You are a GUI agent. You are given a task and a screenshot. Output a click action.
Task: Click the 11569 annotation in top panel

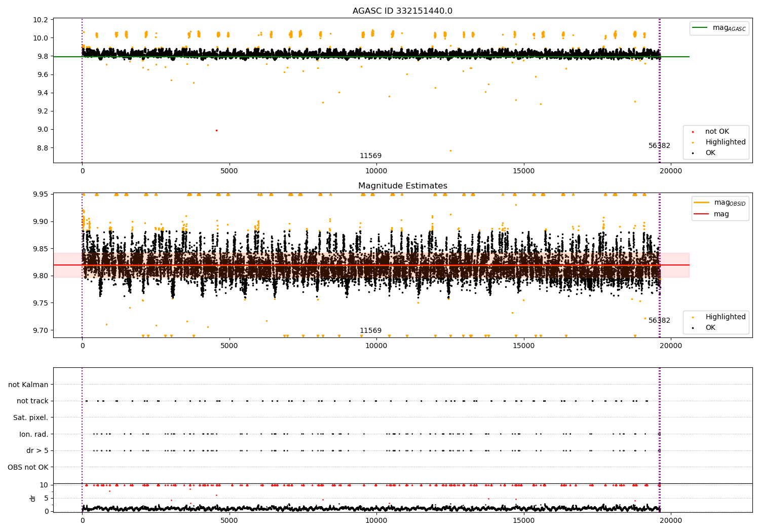coord(370,156)
